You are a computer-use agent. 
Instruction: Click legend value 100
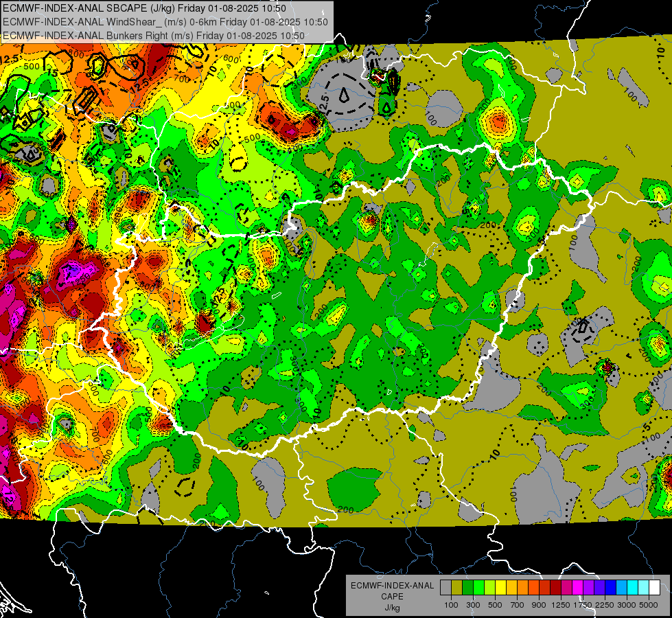coord(451,605)
